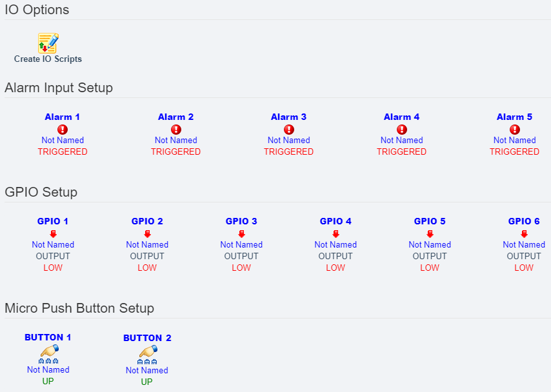Click the GPIO 6 output arrow icon
Image resolution: width=551 pixels, height=392 pixels.
(524, 233)
